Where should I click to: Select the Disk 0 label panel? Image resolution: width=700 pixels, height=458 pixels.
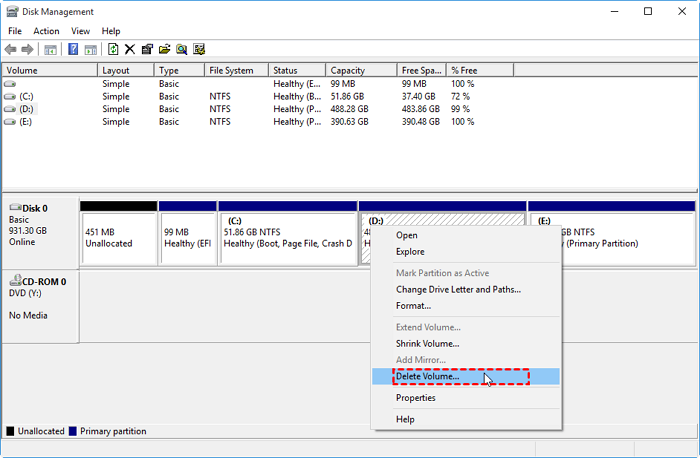39,231
